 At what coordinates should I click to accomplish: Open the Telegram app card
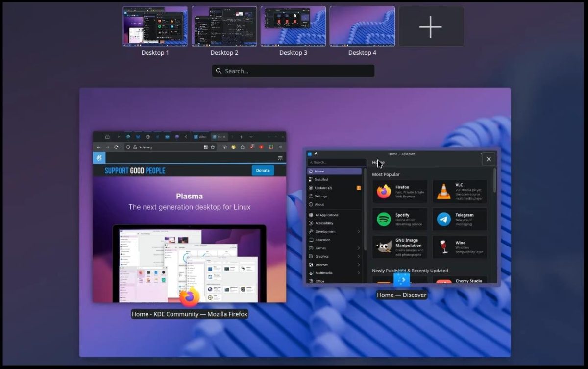460,219
